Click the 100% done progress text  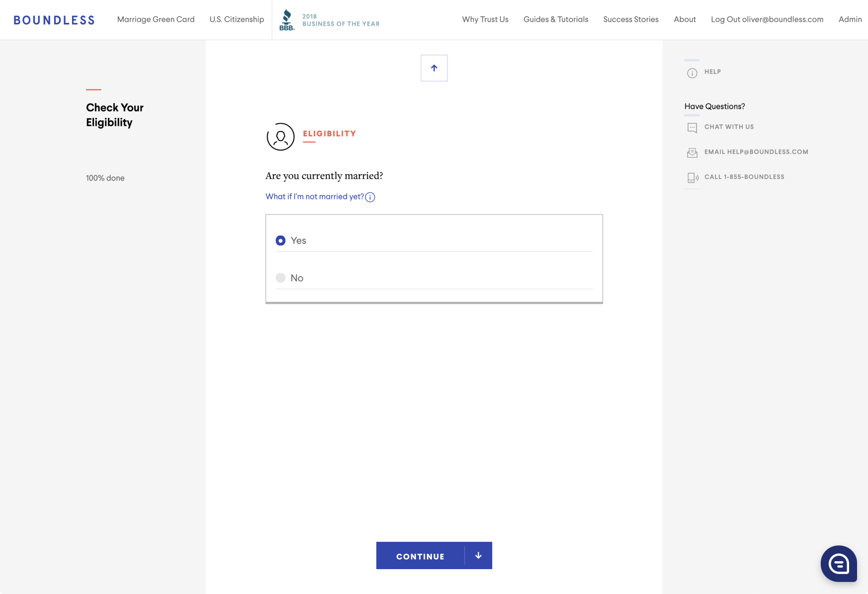(105, 178)
